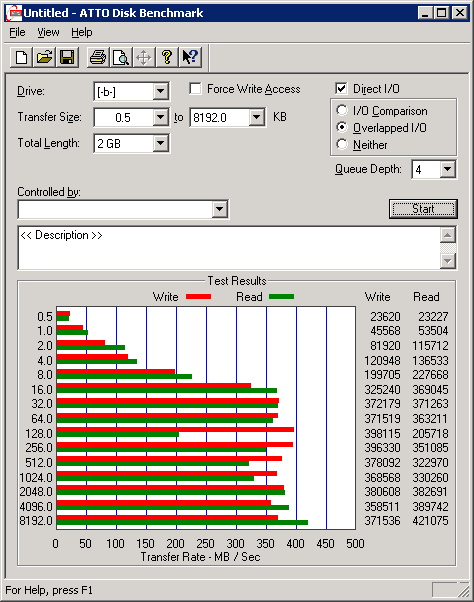
Task: Click the 16.0 transfer size row label
Action: (42, 390)
